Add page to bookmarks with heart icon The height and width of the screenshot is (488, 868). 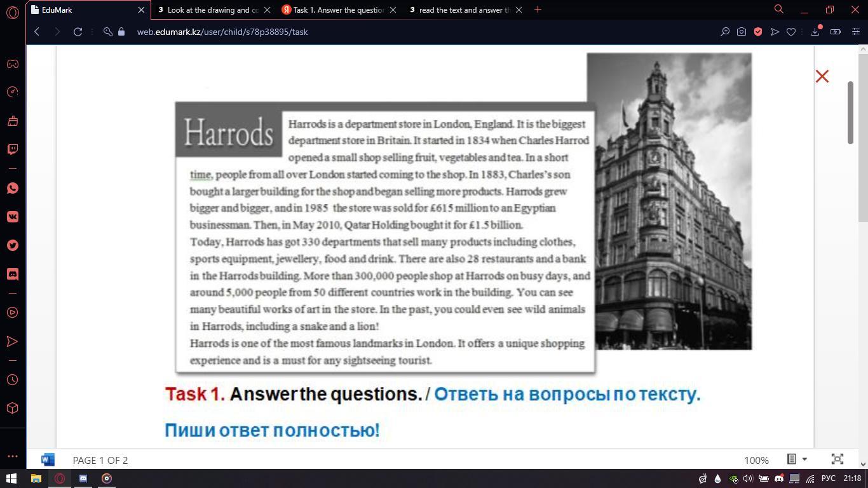click(x=791, y=32)
